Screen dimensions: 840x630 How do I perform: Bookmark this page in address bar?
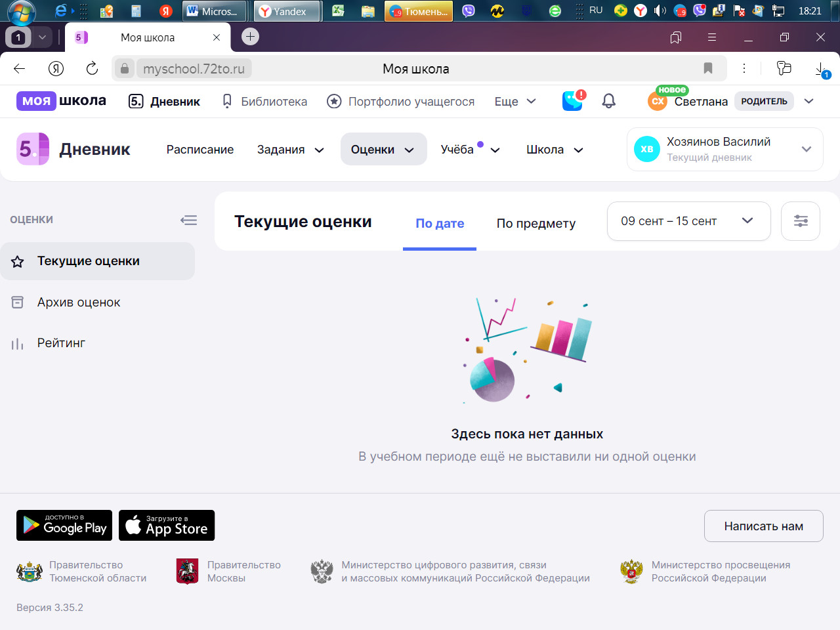pos(707,68)
